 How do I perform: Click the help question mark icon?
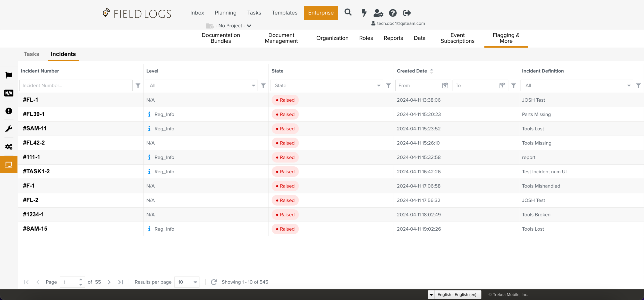coord(393,13)
